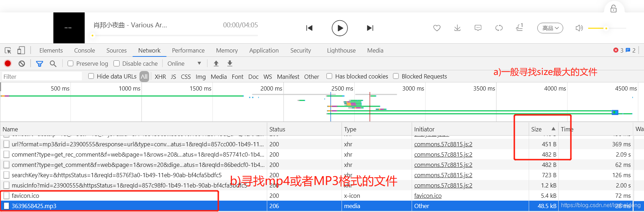Select the searchKey?key= request row
Viewport: 644px width, 212px height.
coord(322,175)
